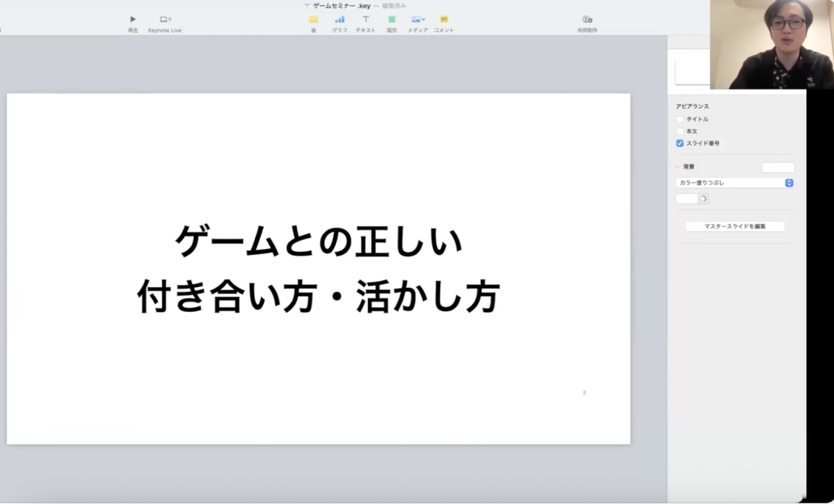Screen dimensions: 834x504
Task: Click the アピアランス section heading
Action: pos(692,106)
